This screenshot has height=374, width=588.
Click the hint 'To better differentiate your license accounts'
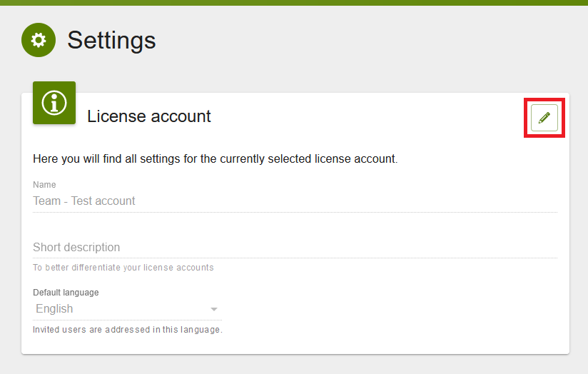pyautogui.click(x=123, y=268)
